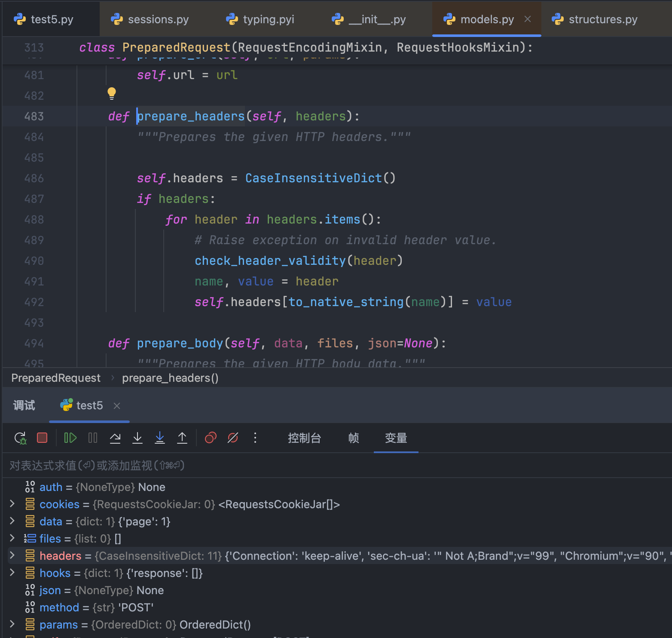
Task: Stop the debug session
Action: (x=42, y=438)
